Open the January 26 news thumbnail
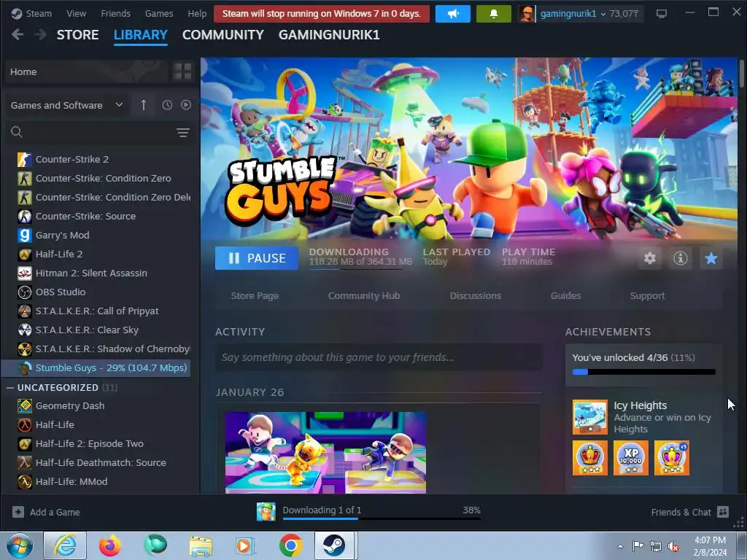Screen dimensions: 747x560 pos(325,452)
